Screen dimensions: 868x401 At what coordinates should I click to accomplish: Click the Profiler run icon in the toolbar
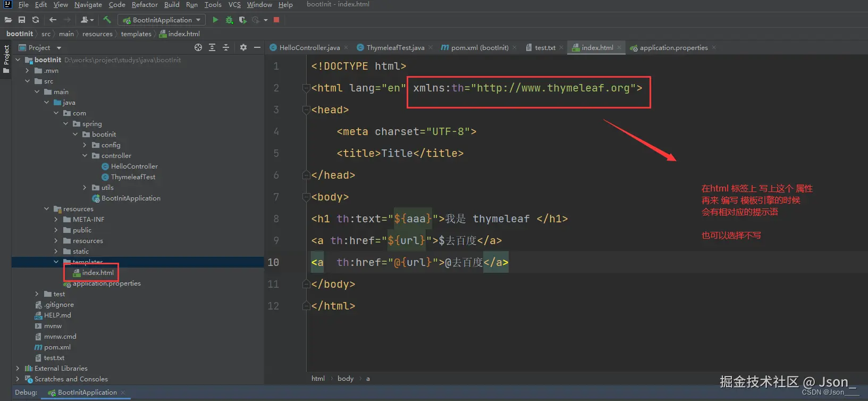(256, 20)
